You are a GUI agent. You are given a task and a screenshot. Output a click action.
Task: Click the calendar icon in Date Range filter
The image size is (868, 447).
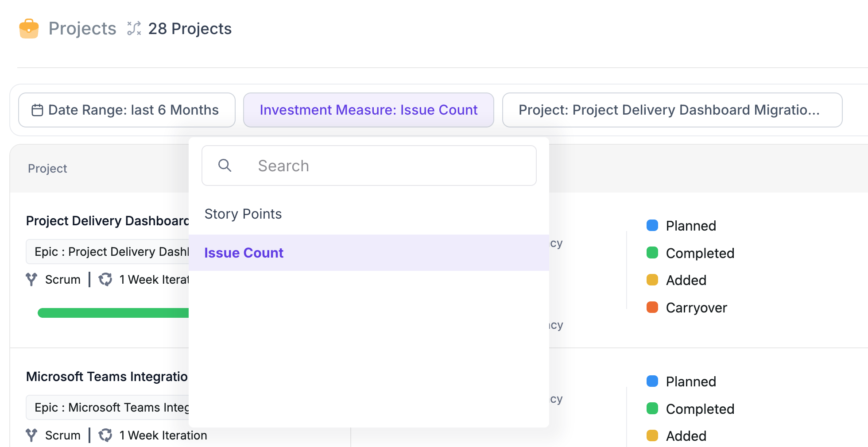37,110
